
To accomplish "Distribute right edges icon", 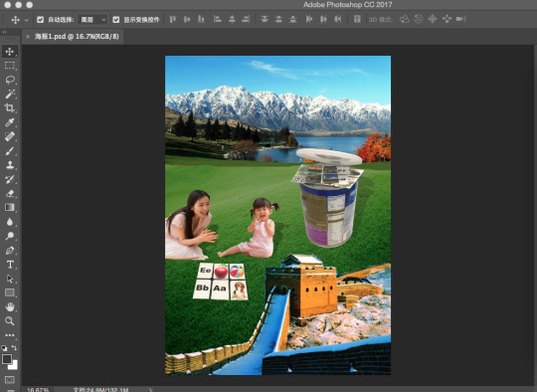I will point(338,19).
